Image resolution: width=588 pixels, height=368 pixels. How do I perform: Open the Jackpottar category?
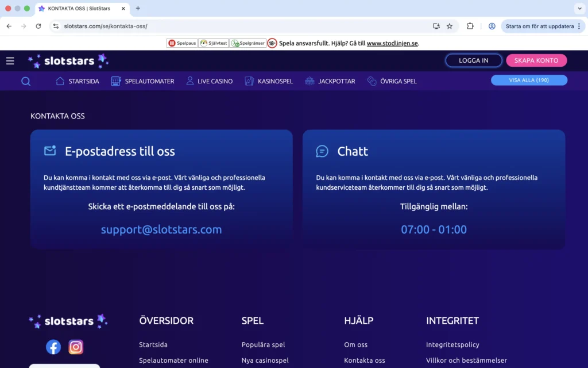tap(330, 81)
